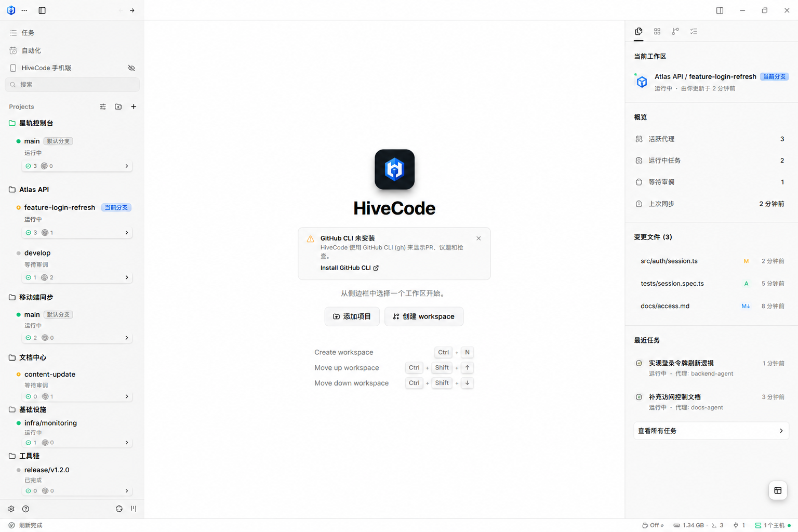This screenshot has width=798, height=532.
Task: Expand chevron under release/v1.2.0 workspace
Action: coord(127,491)
